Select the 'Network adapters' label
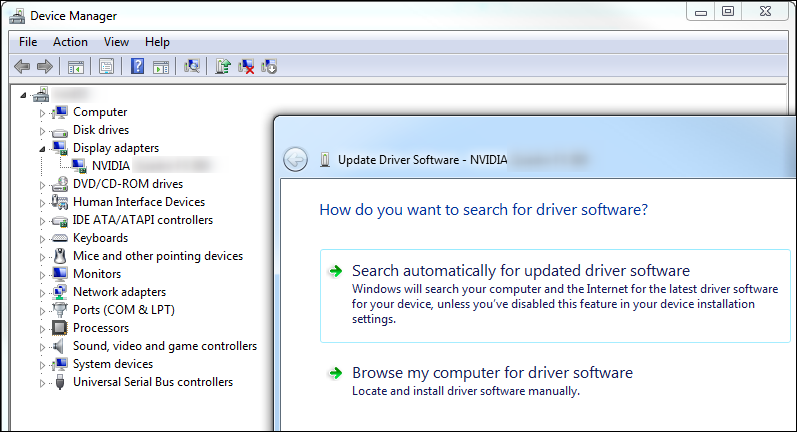The width and height of the screenshot is (797, 432). point(119,292)
